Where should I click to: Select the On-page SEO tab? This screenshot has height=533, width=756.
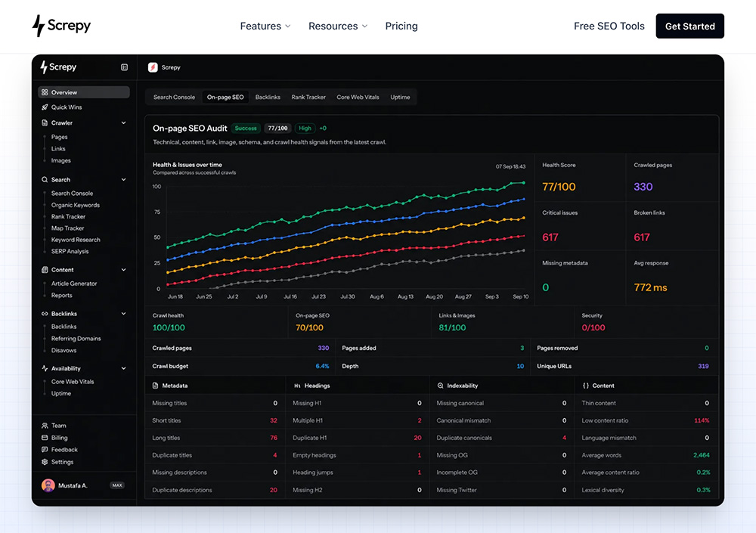tap(225, 97)
